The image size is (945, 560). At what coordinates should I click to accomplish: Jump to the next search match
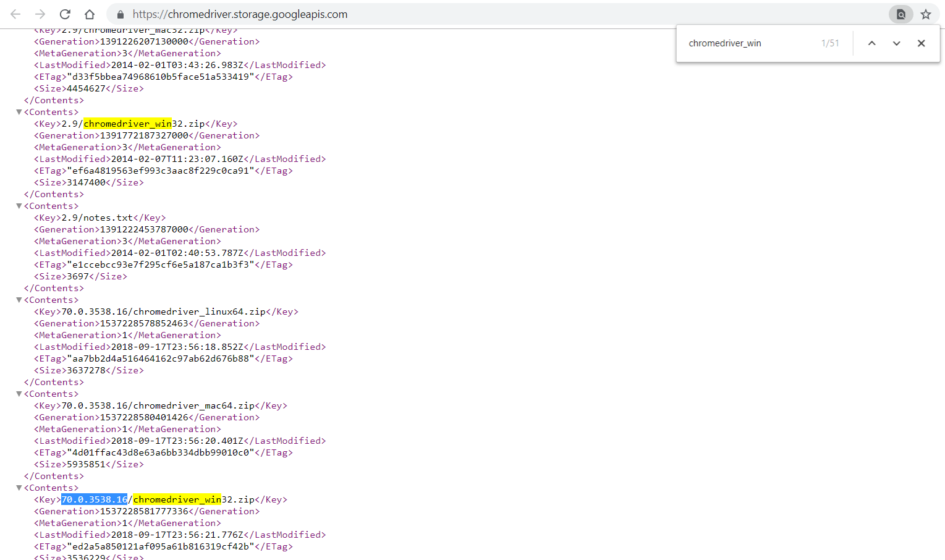click(896, 43)
